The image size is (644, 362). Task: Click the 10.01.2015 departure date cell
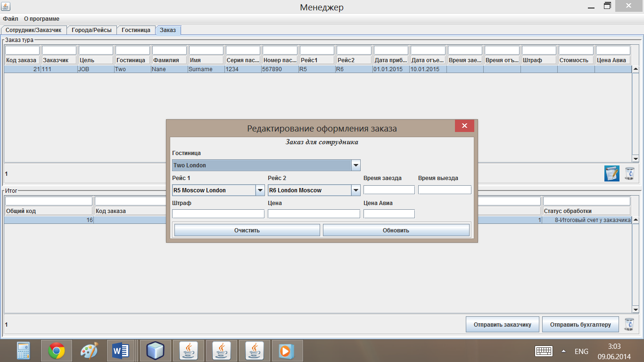428,69
